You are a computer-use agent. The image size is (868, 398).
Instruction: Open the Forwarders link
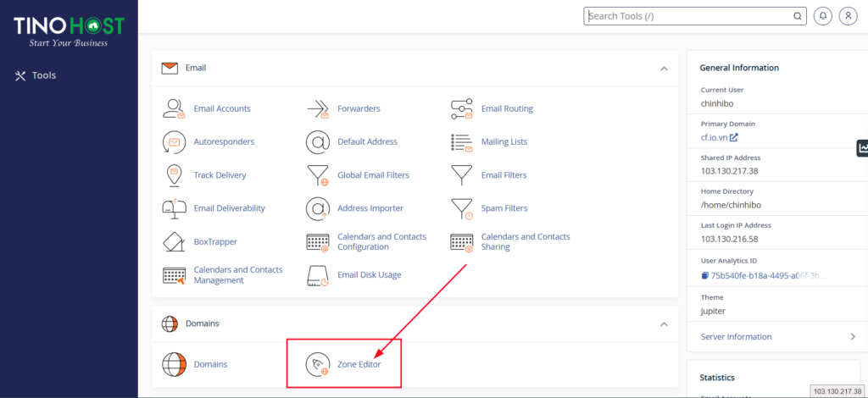point(359,108)
